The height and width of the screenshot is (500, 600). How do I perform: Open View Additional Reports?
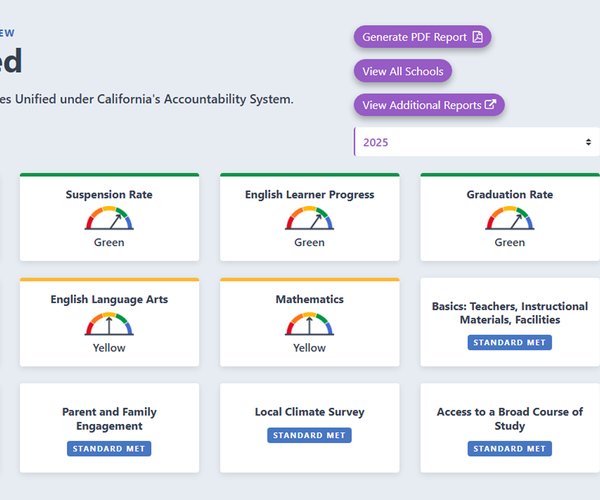click(x=429, y=105)
